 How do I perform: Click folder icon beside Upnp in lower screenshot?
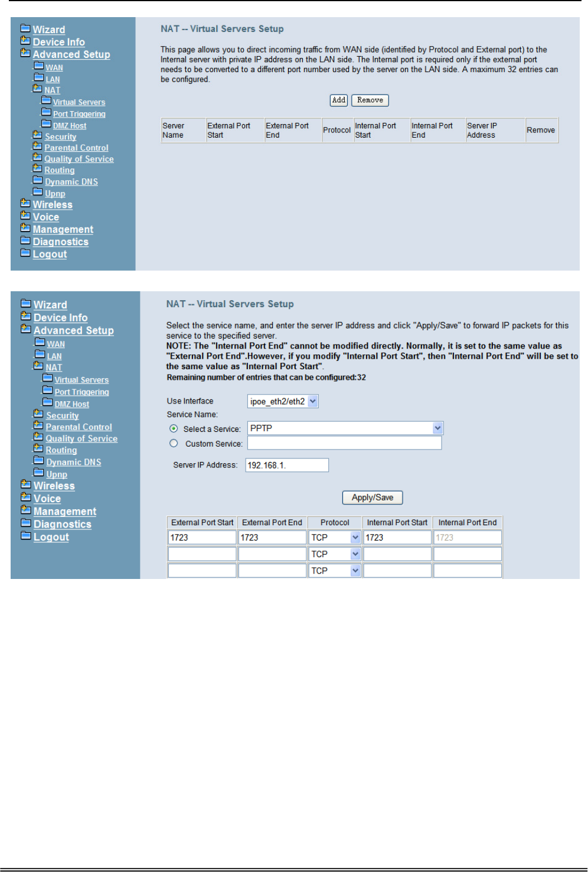point(39,473)
